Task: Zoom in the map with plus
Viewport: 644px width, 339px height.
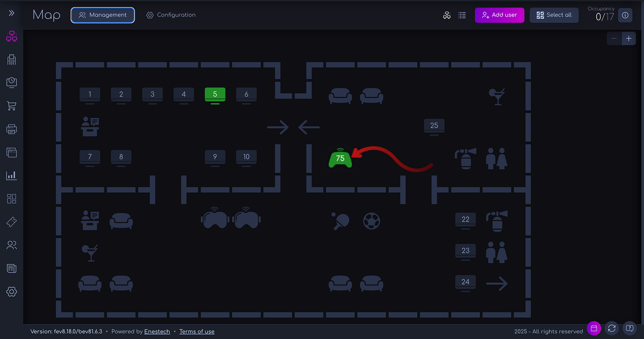Action: (628, 38)
